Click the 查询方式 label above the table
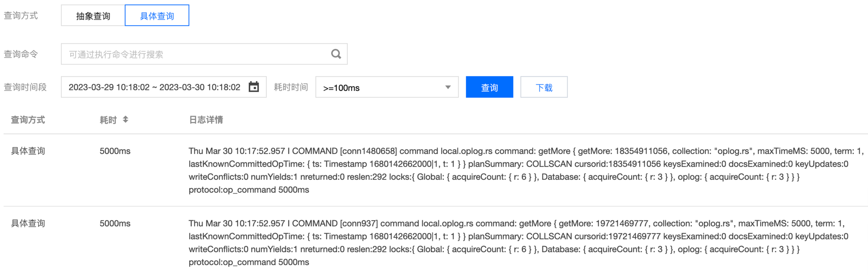The width and height of the screenshot is (868, 275). click(21, 16)
